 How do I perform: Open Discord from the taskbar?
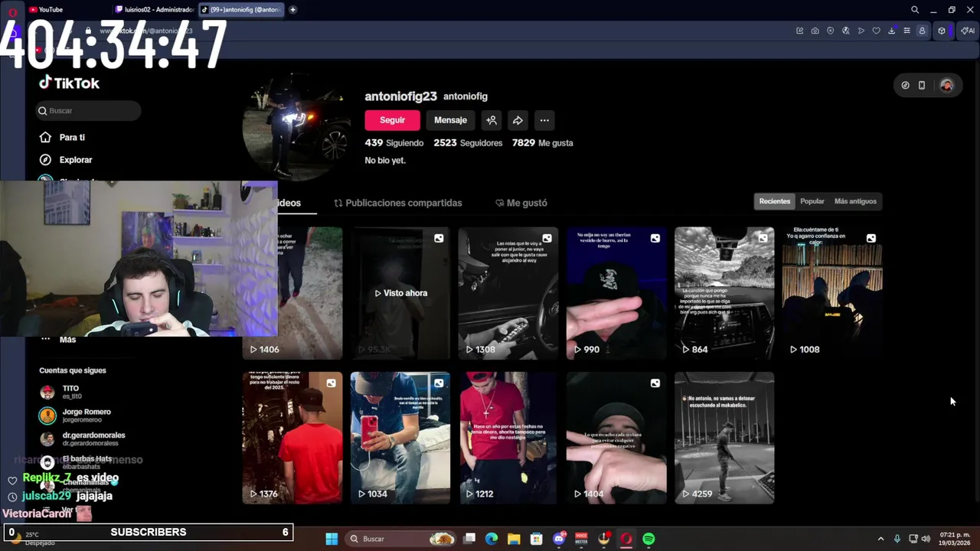click(559, 539)
